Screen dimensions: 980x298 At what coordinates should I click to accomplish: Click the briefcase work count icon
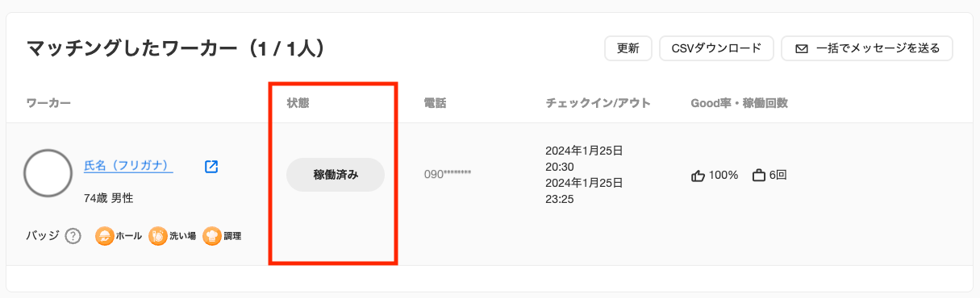point(758,175)
